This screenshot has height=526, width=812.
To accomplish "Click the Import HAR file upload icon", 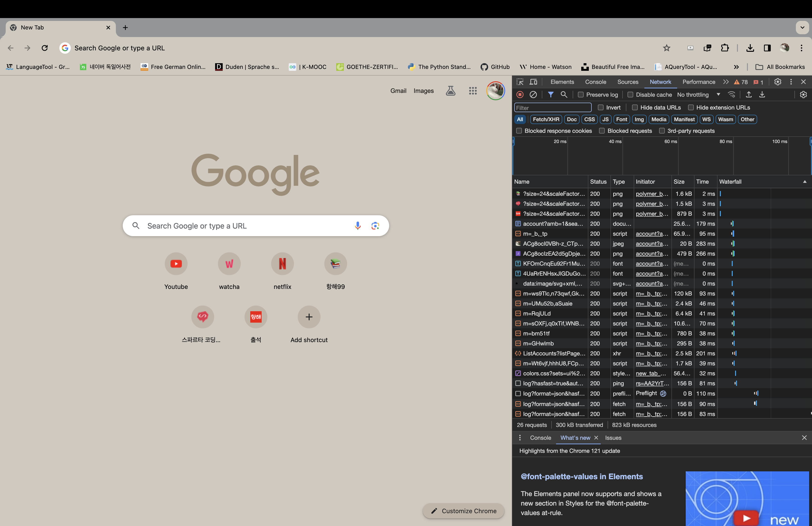I will (749, 95).
